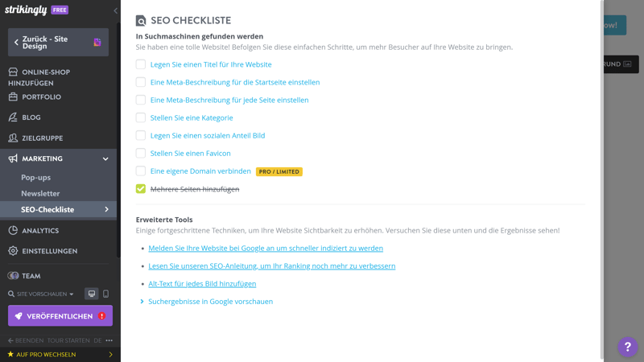This screenshot has width=644, height=362.
Task: Click the Analytics pie chart icon
Action: 13,231
